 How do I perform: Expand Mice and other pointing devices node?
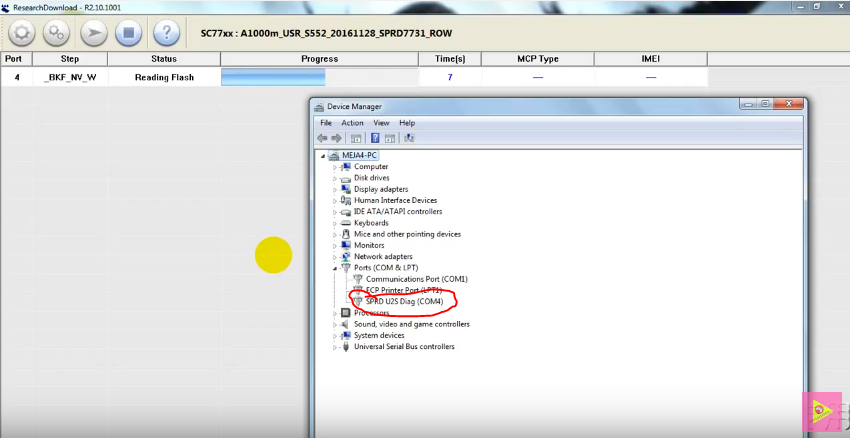pos(335,235)
